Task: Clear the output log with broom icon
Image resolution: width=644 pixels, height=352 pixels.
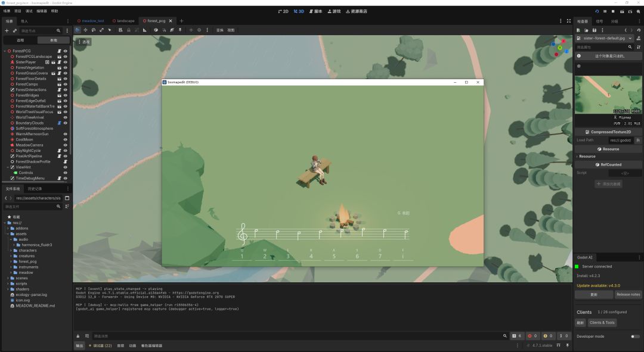Action: tap(78, 336)
